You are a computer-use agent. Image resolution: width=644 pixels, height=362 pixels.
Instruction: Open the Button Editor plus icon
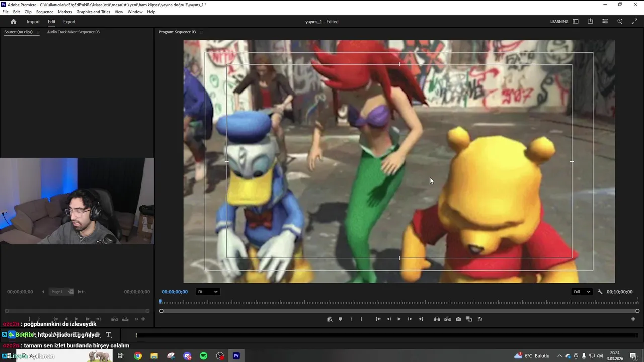click(633, 319)
